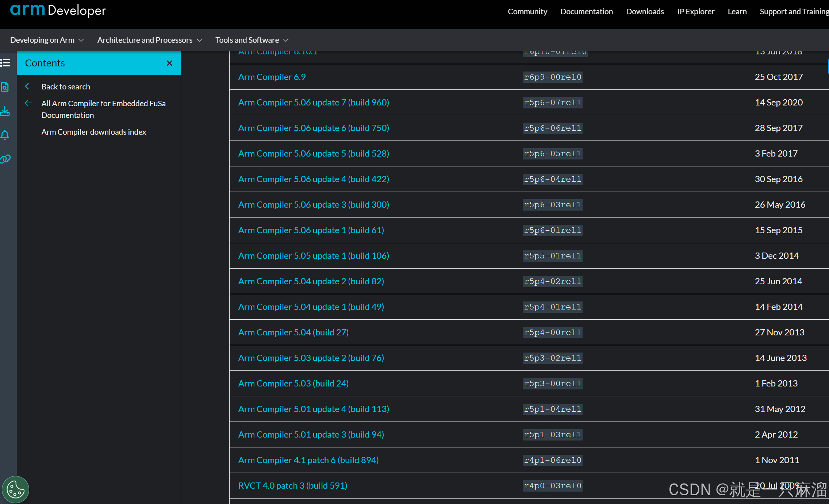Image resolution: width=829 pixels, height=504 pixels.
Task: Click the document search sidebar icon
Action: tap(5, 87)
